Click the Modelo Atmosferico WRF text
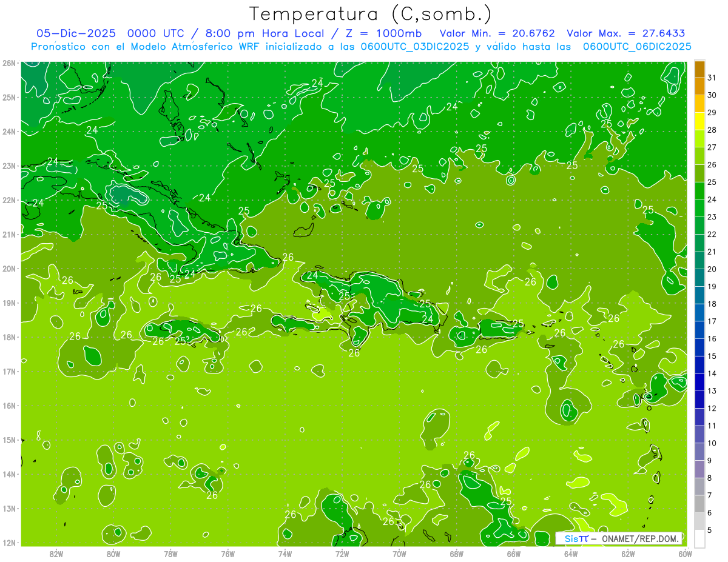Screen dimensions: 728x562 196,47
